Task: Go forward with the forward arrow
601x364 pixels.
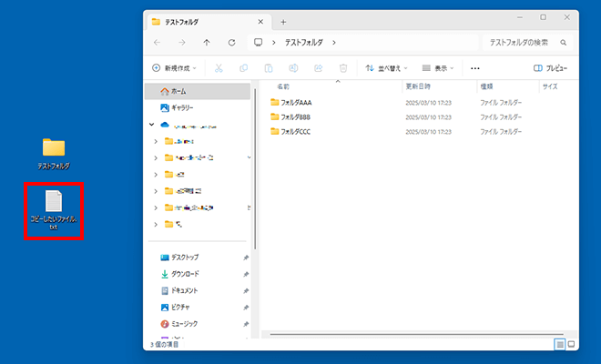Action: tap(182, 43)
